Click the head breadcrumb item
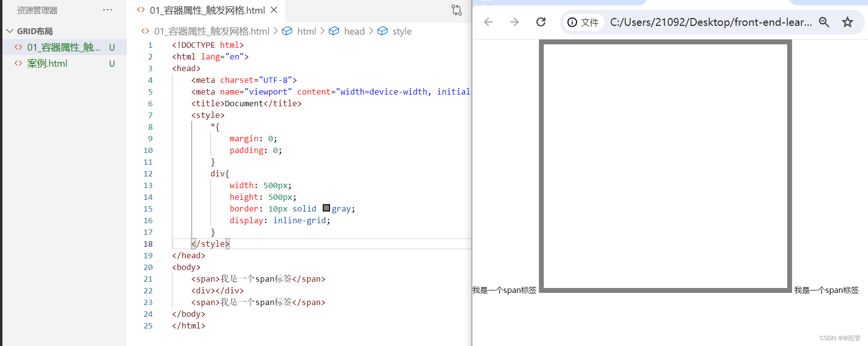Viewport: 868px width, 346px height. click(354, 31)
